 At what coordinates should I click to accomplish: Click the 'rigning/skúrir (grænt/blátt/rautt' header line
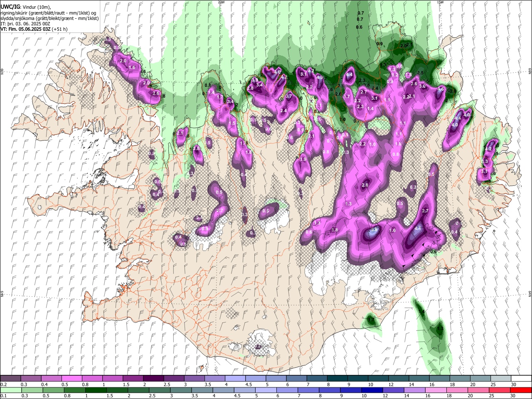point(49,13)
